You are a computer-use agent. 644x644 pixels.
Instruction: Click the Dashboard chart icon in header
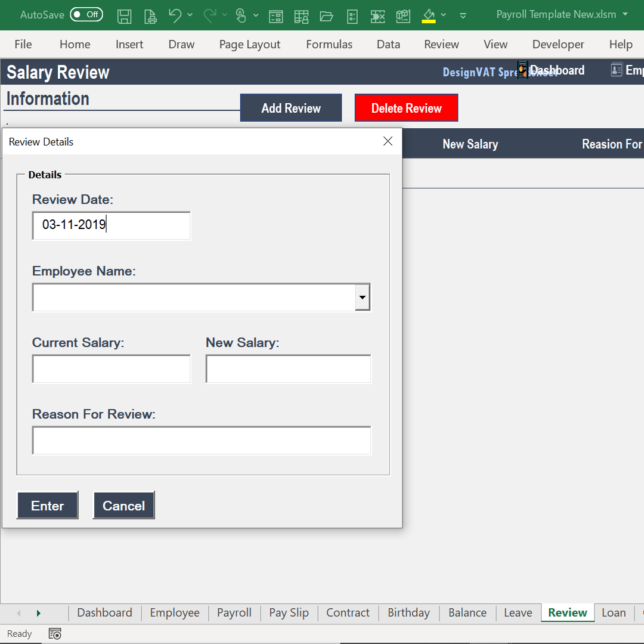[523, 70]
